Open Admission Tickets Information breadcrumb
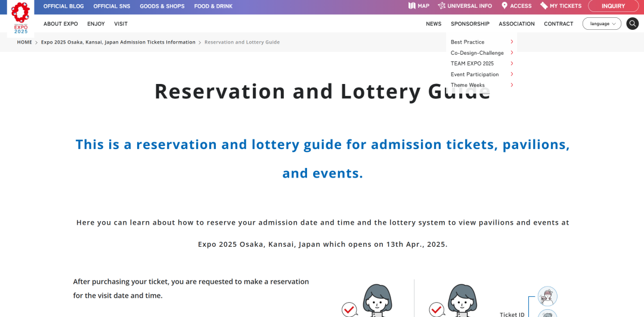This screenshot has height=317, width=644. click(x=118, y=42)
